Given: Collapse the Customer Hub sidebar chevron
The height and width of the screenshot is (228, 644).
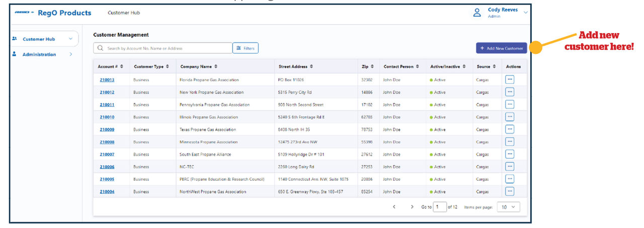Looking at the screenshot, I should click(x=70, y=39).
